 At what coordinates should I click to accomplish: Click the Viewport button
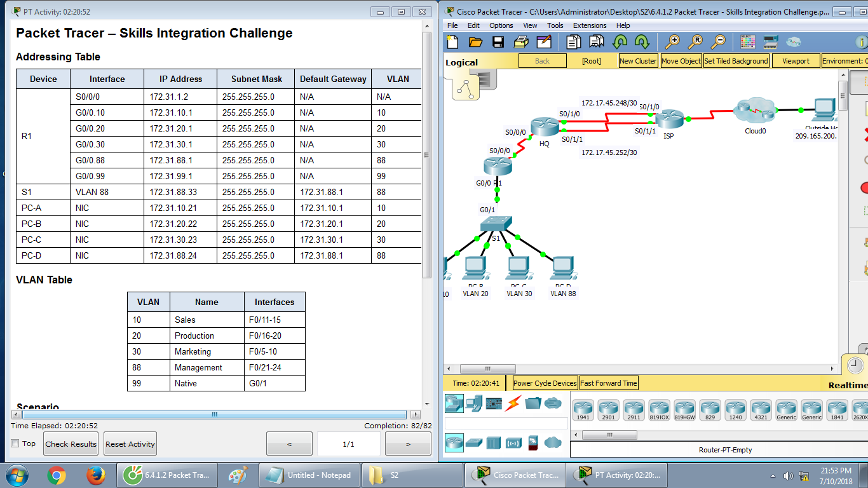[x=796, y=61]
